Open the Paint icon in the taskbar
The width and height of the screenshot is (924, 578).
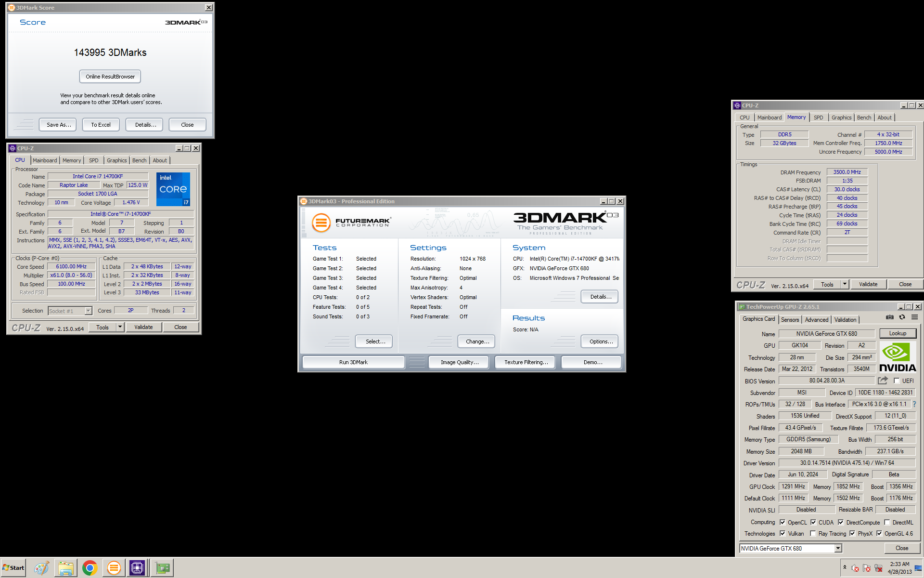[41, 568]
